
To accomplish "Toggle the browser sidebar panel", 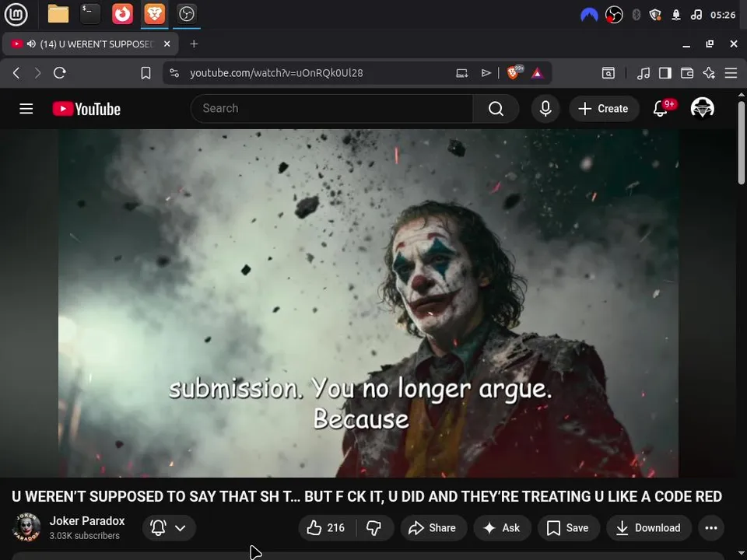I will 665,73.
